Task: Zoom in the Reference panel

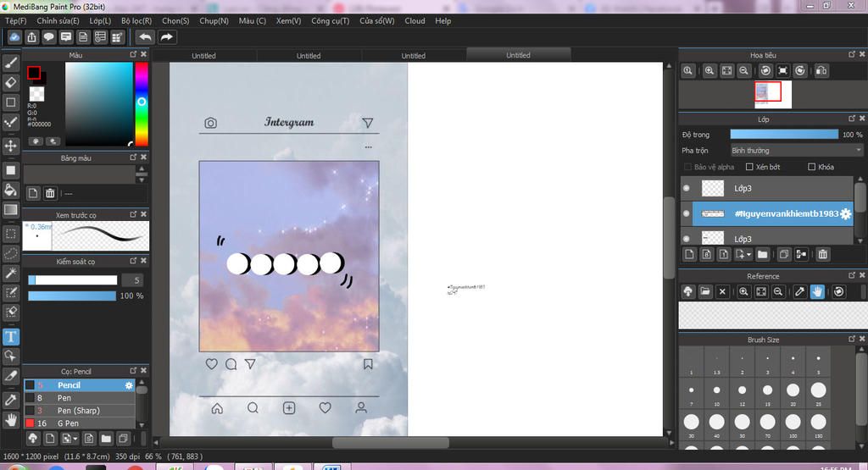Action: tap(744, 291)
